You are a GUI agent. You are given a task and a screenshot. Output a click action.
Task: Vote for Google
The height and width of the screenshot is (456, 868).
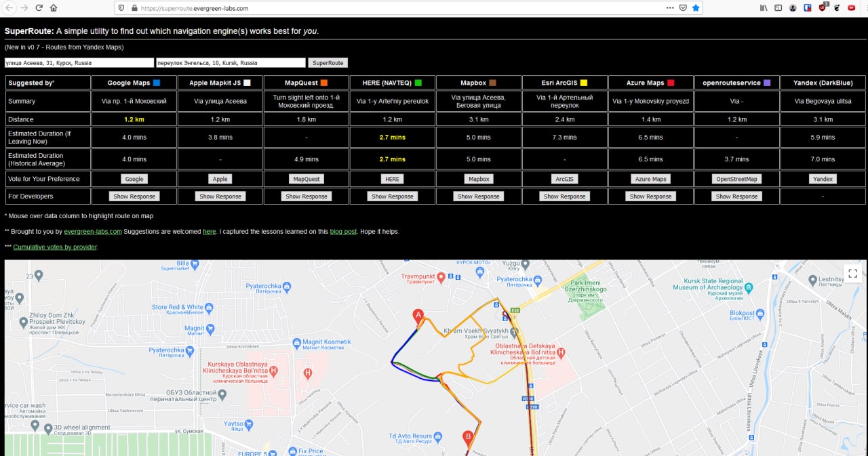coord(134,179)
